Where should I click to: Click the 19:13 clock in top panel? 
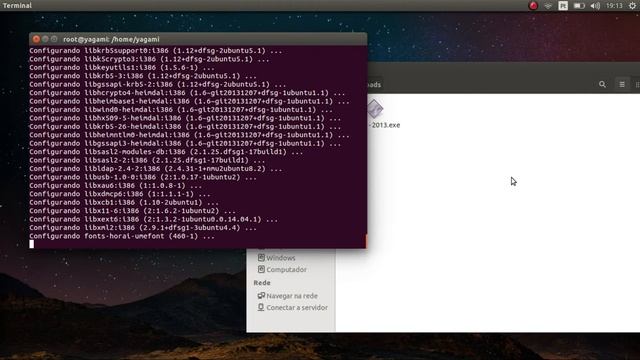(x=614, y=6)
